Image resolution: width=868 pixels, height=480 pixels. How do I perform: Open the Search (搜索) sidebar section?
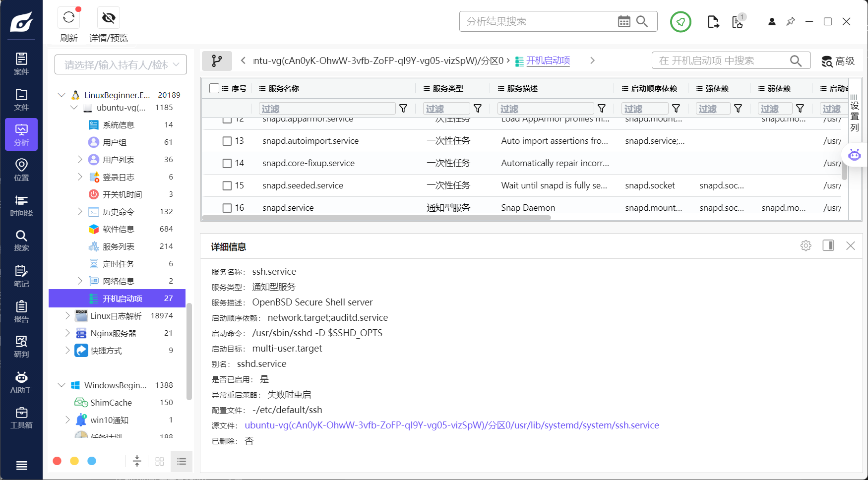click(x=21, y=240)
